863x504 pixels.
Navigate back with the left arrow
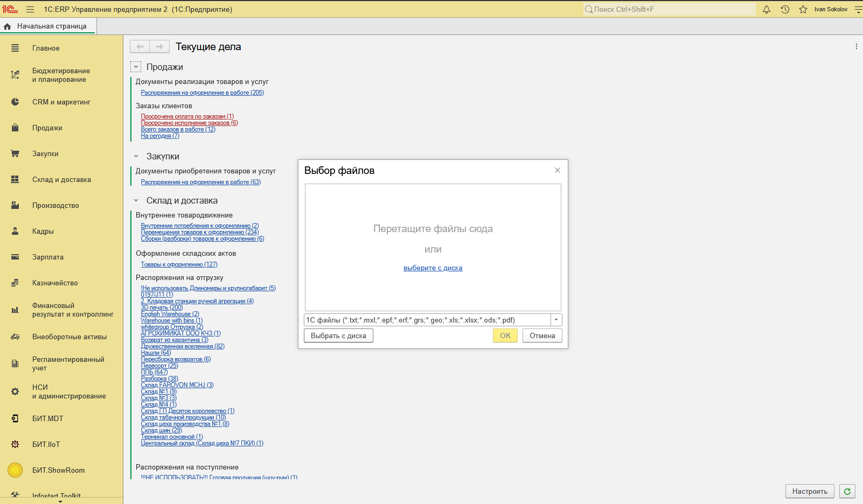coord(140,46)
